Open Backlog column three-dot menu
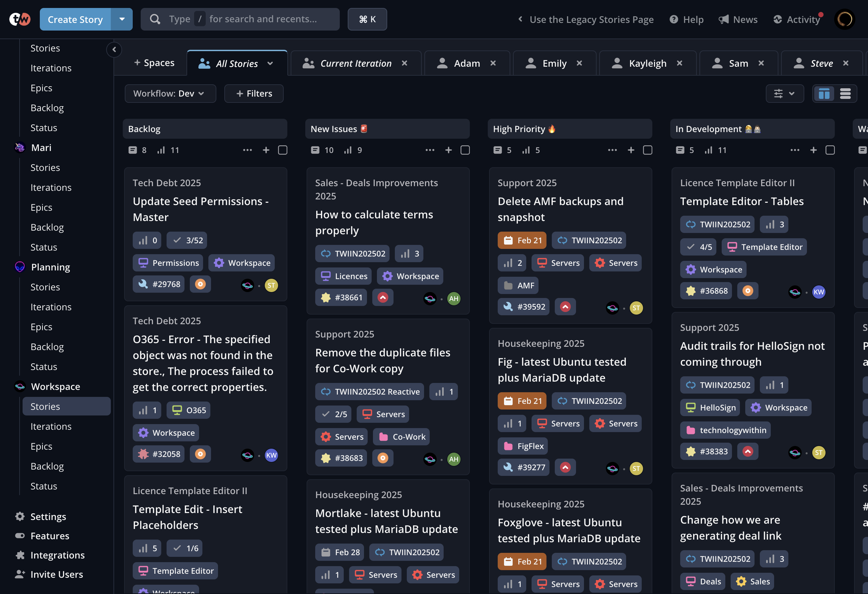 point(247,150)
